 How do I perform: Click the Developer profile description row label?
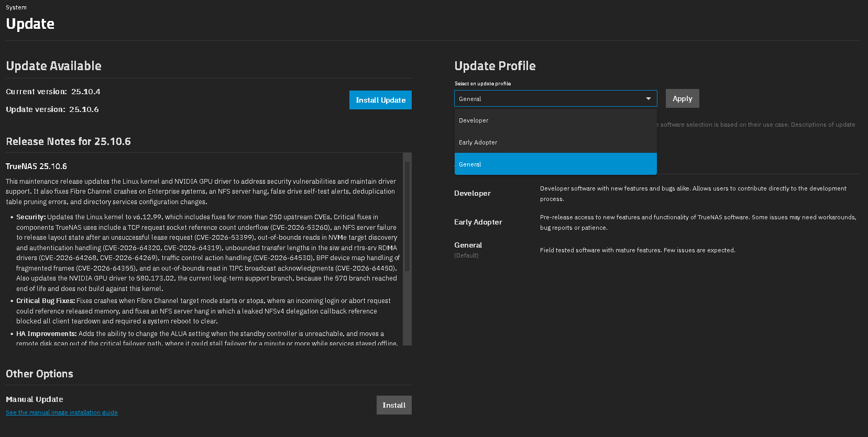coord(473,193)
